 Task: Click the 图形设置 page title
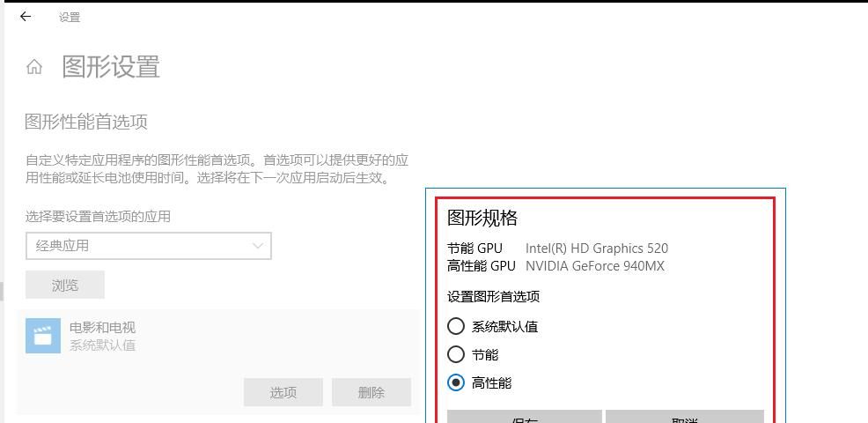tap(111, 67)
